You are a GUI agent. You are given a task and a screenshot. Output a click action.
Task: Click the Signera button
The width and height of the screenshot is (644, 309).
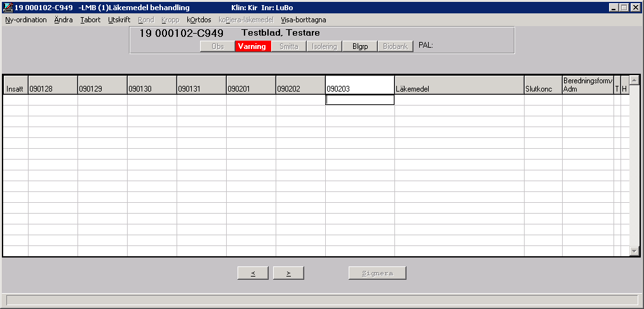point(377,273)
